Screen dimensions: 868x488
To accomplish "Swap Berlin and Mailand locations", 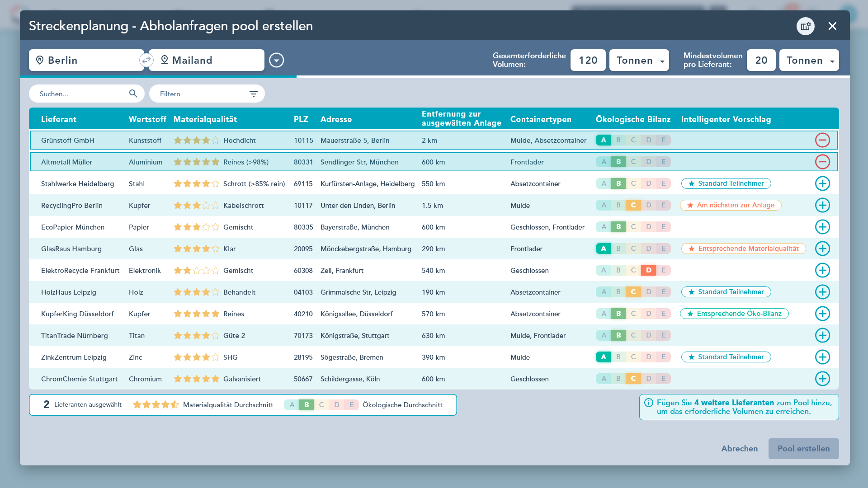I will pyautogui.click(x=146, y=60).
